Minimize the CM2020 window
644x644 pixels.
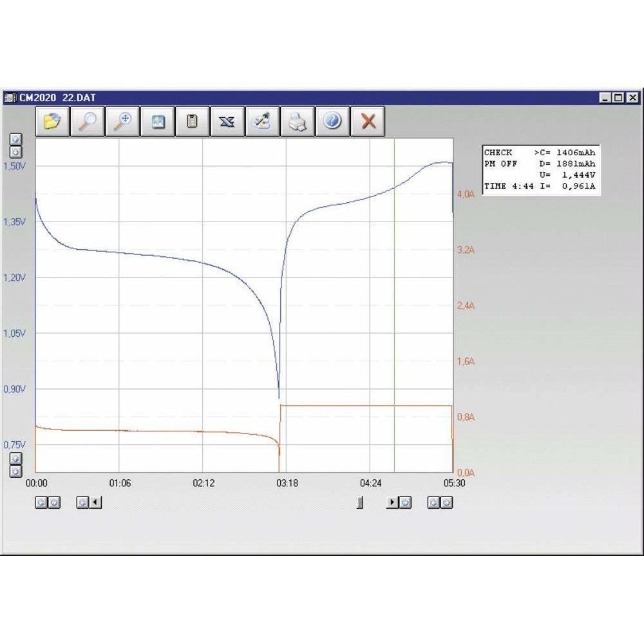coord(605,98)
